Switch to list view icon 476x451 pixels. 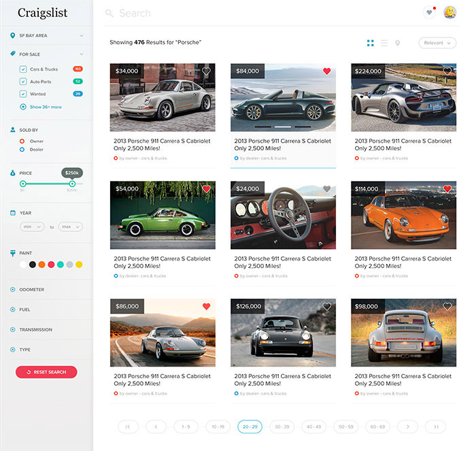(x=384, y=43)
